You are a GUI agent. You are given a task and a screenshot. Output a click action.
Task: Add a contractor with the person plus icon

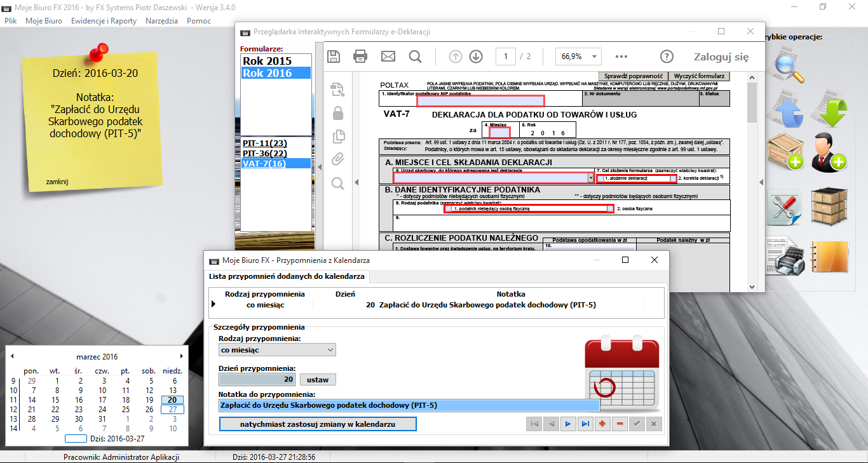point(831,151)
